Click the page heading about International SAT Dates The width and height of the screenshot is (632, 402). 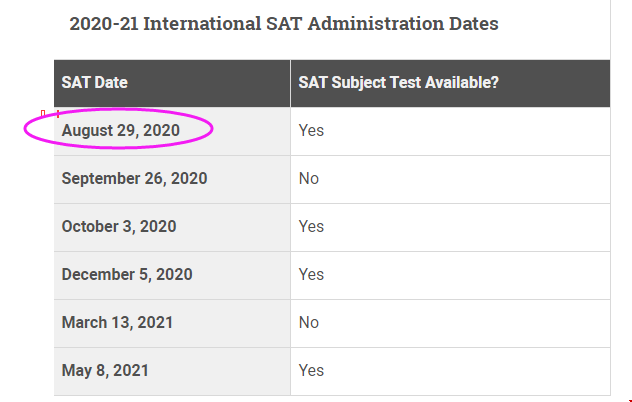(284, 23)
